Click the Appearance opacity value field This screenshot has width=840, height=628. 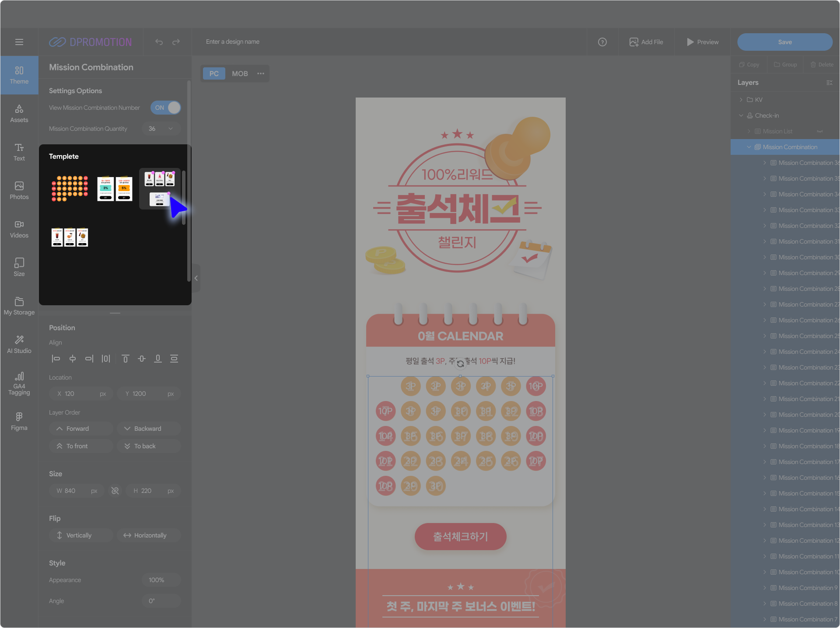161,580
